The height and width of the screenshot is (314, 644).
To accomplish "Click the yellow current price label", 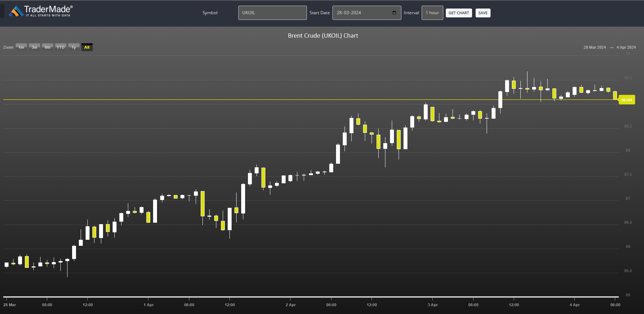I will point(627,100).
